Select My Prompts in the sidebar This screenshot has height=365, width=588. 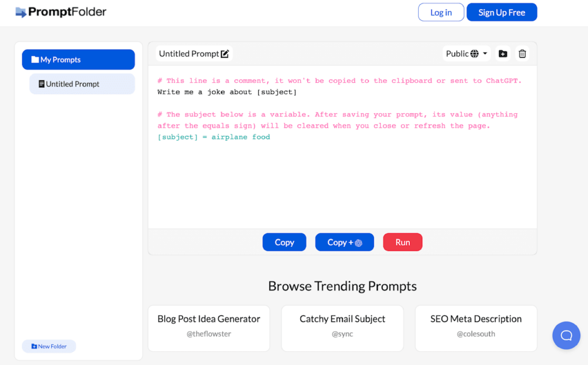tap(78, 60)
